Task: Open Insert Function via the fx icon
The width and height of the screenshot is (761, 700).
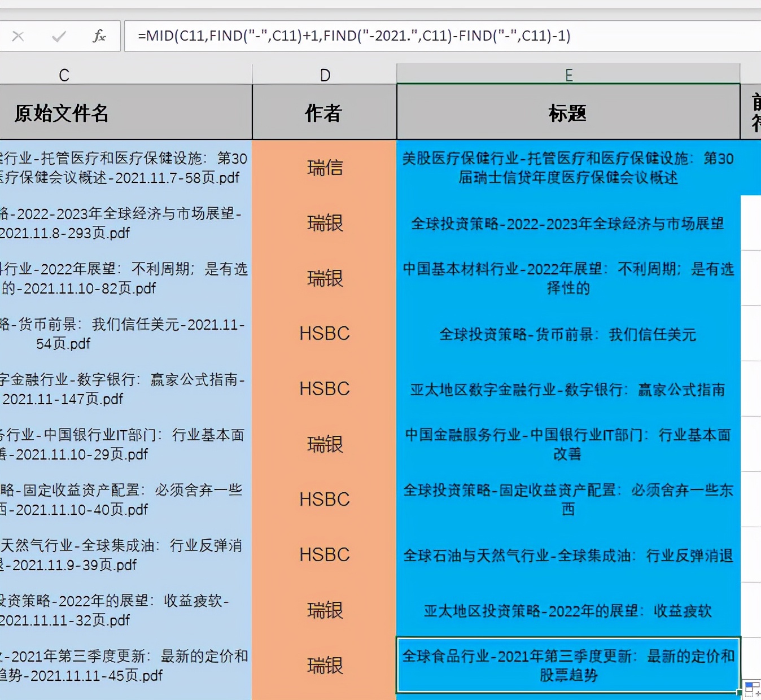Action: tap(99, 36)
